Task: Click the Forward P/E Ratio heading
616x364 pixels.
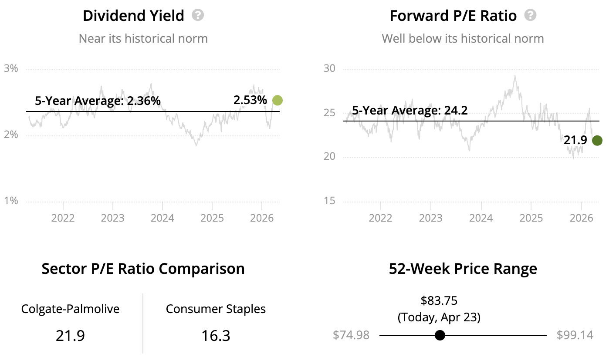Action: (453, 16)
